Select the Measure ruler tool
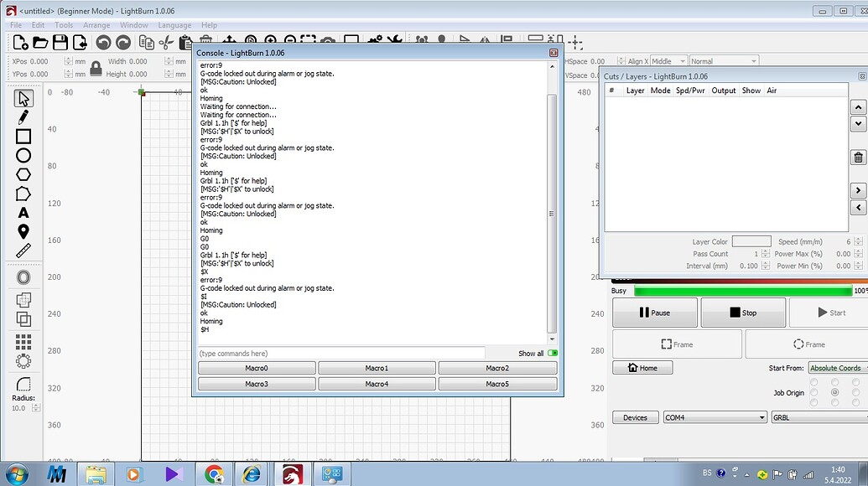This screenshot has height=486, width=868. point(23,251)
